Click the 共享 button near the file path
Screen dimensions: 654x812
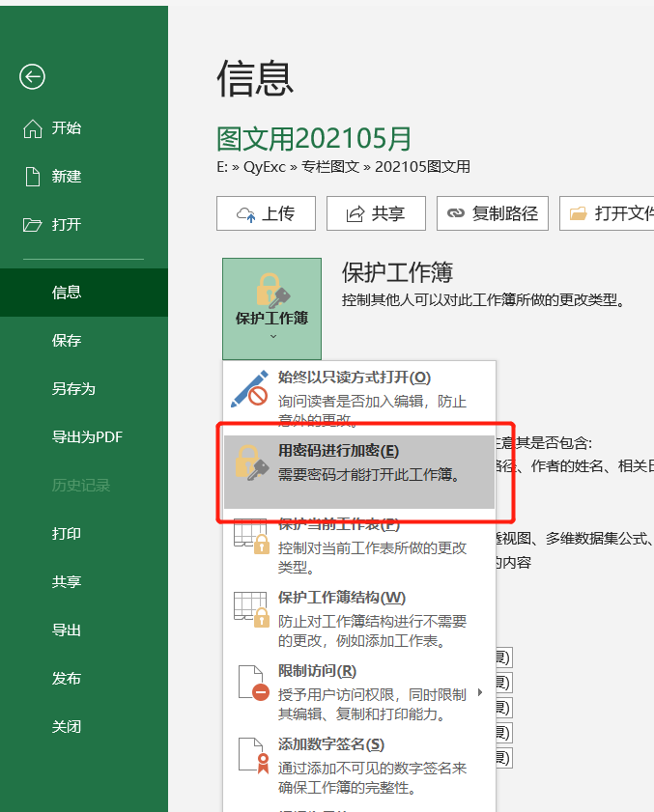376,213
